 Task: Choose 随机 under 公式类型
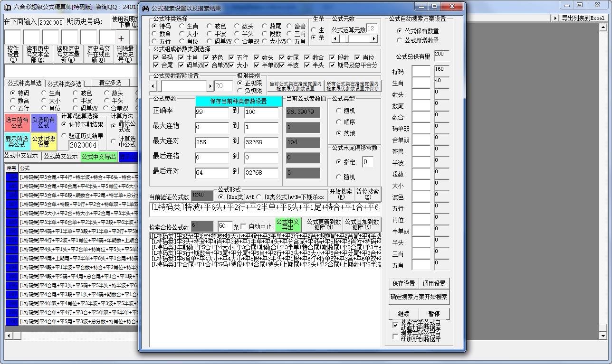point(338,111)
